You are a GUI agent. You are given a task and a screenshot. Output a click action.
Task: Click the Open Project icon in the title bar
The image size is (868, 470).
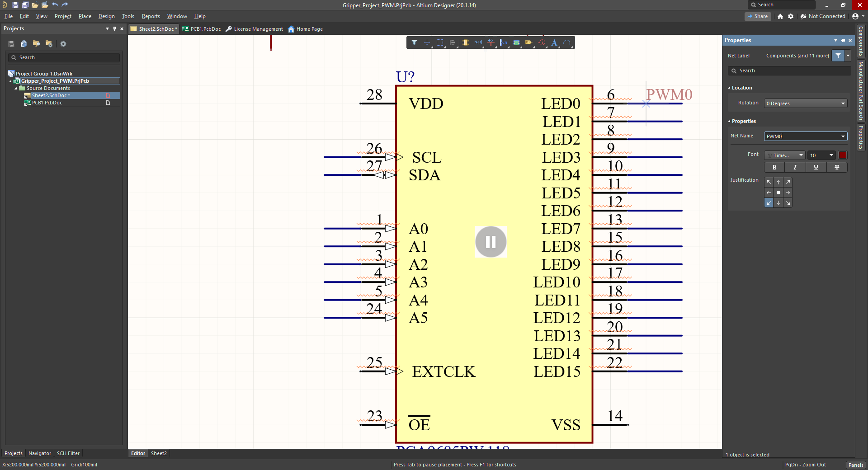point(45,5)
